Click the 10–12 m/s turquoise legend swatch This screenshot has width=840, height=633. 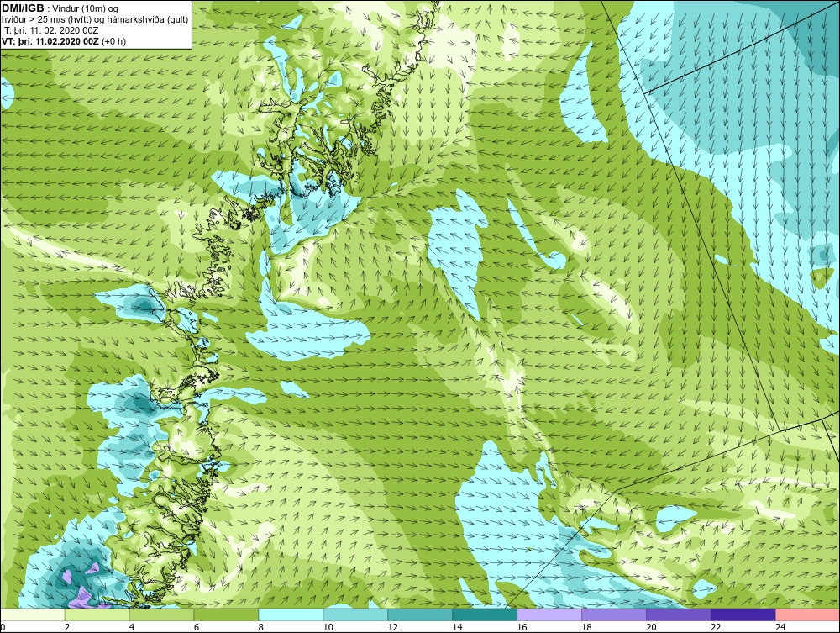[x=355, y=615]
